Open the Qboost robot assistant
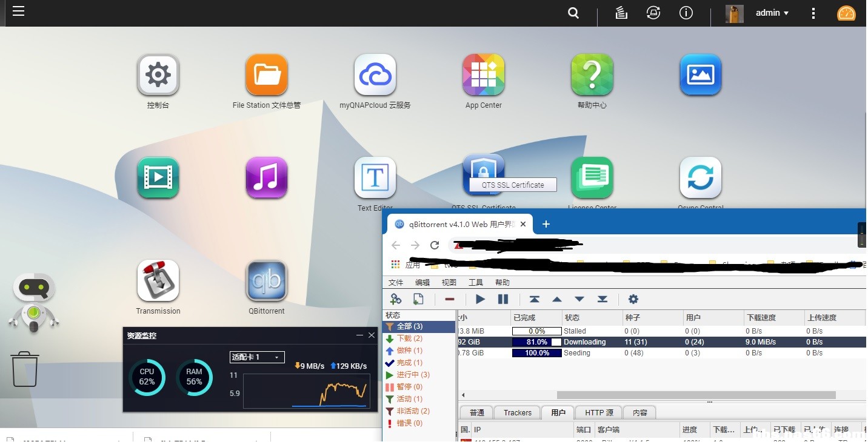The image size is (868, 442). (34, 303)
